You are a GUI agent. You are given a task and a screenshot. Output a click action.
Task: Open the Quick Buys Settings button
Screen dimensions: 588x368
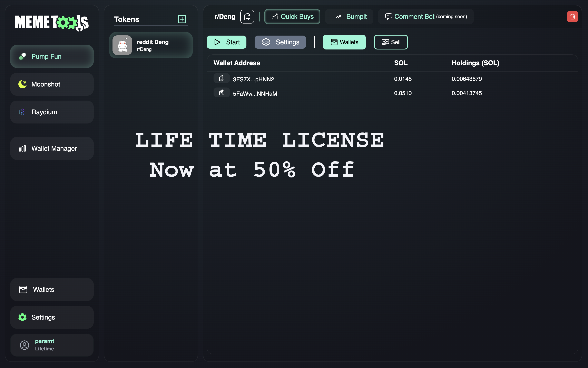pos(280,42)
